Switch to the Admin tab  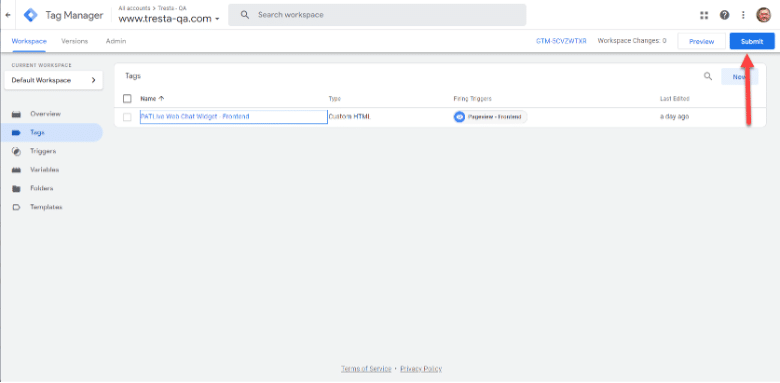(116, 41)
